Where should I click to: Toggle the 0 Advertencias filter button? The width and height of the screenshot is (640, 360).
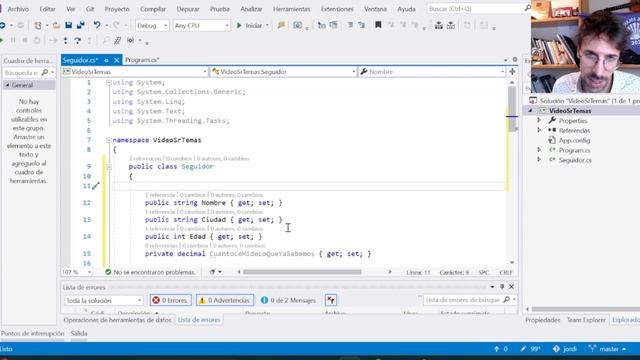(x=225, y=300)
